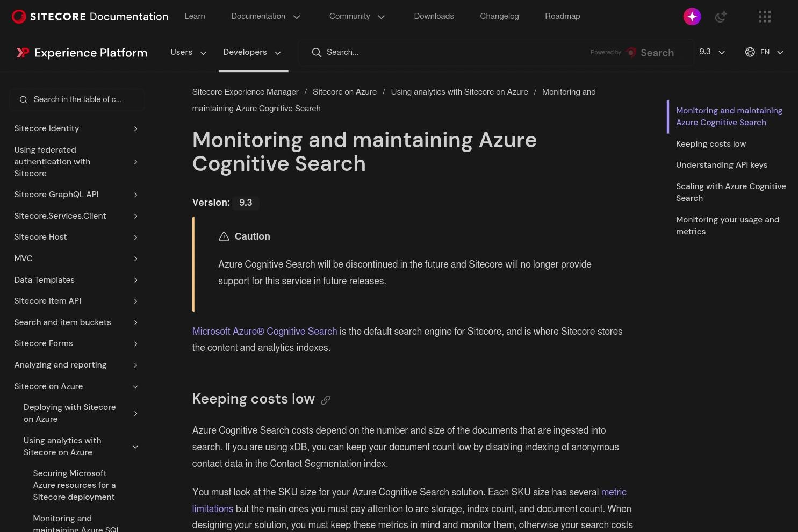The width and height of the screenshot is (798, 532).
Task: Go to the Roadmap page
Action: click(x=563, y=17)
